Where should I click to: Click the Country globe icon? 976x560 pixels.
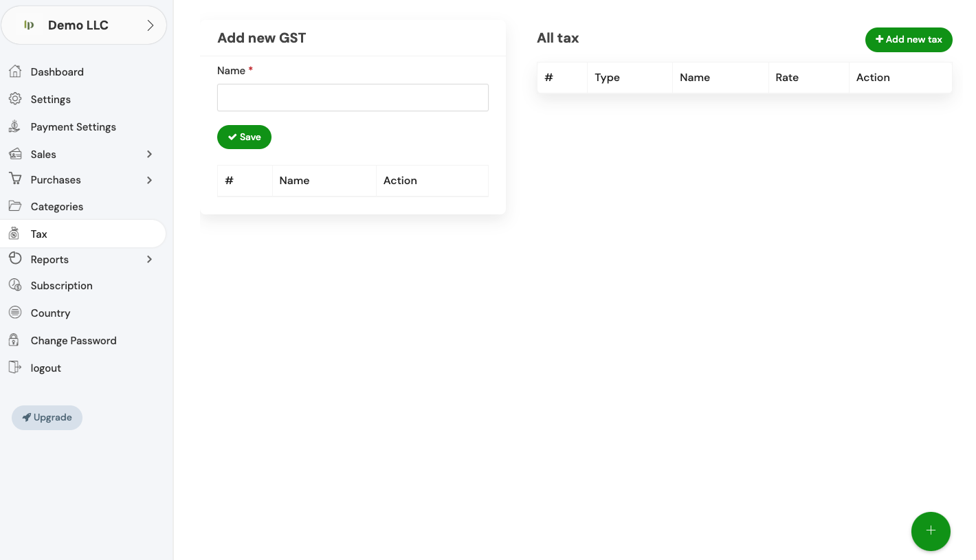click(15, 313)
